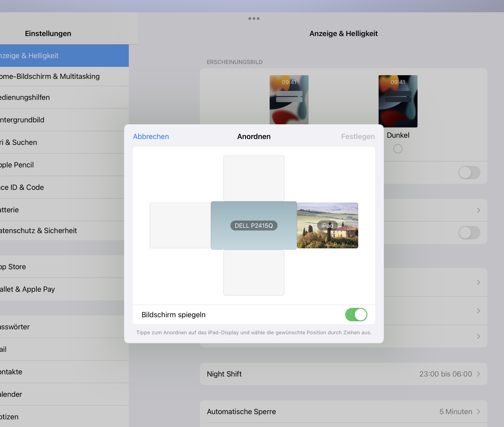Tap the Festlegen button
This screenshot has width=504, height=427.
pos(358,137)
